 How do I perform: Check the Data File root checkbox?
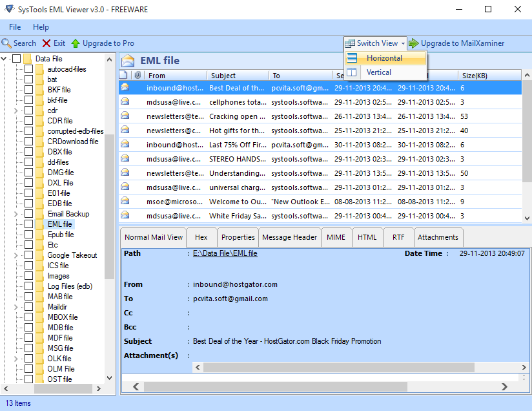17,59
